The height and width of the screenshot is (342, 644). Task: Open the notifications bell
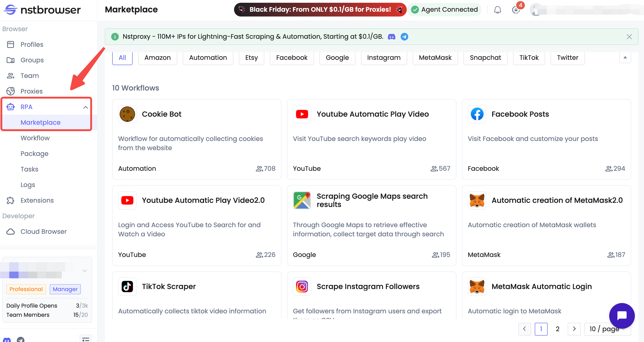(497, 10)
